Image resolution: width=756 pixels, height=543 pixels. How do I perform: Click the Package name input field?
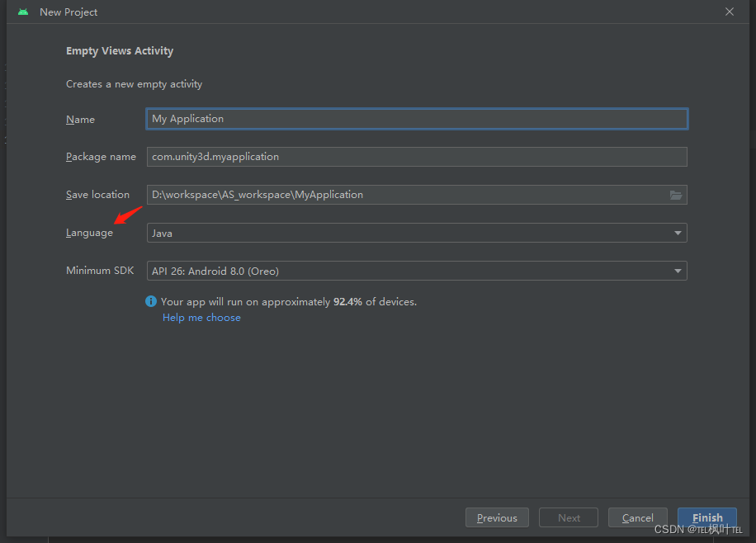pyautogui.click(x=417, y=157)
